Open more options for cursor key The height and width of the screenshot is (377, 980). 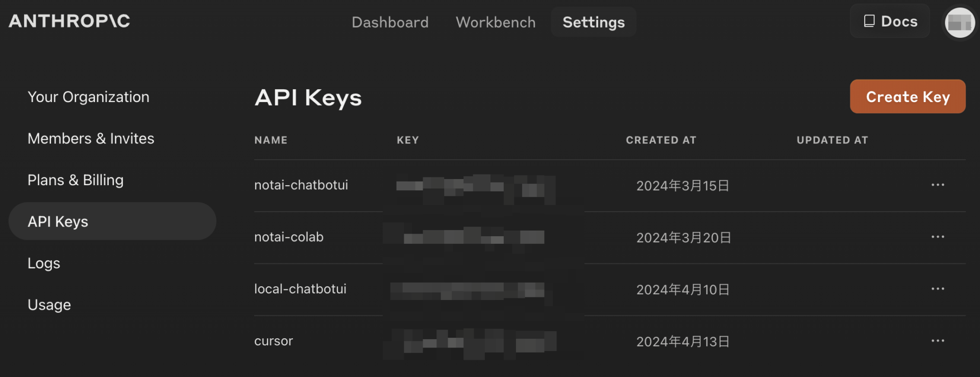(938, 341)
